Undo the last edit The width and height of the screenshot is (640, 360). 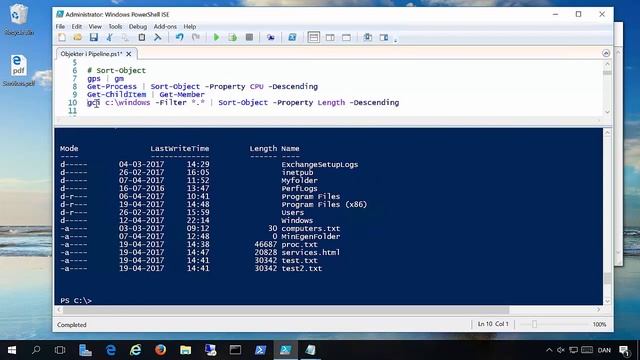point(179,38)
